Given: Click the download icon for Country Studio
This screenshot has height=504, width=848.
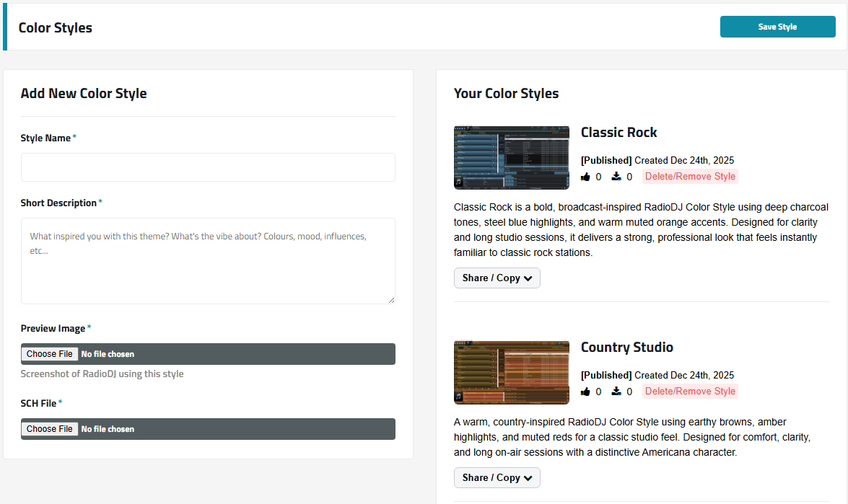Looking at the screenshot, I should pos(616,392).
